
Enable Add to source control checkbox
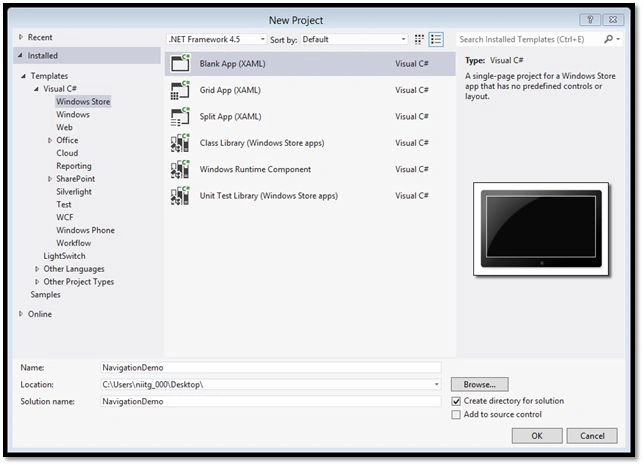pos(456,415)
